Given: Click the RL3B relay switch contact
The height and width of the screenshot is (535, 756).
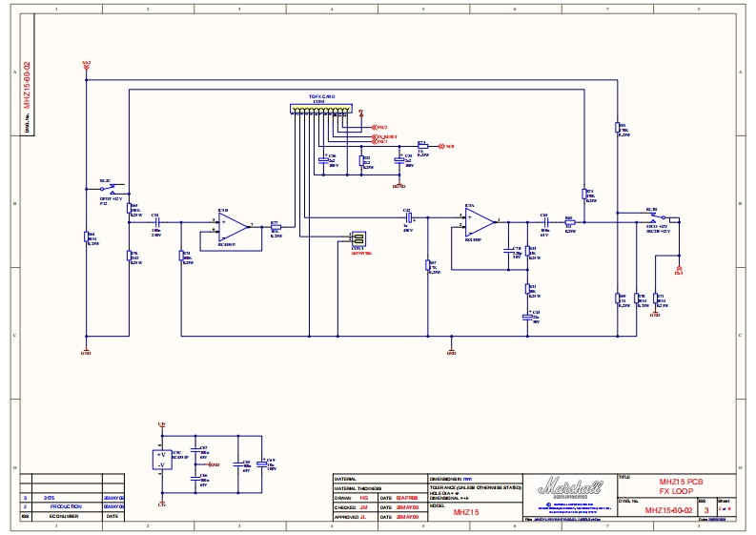Looking at the screenshot, I should coord(652,218).
